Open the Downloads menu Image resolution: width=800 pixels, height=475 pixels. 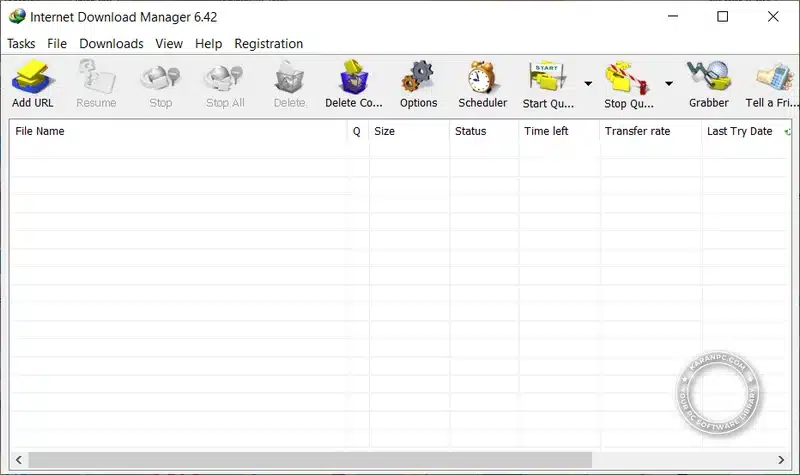(x=111, y=44)
